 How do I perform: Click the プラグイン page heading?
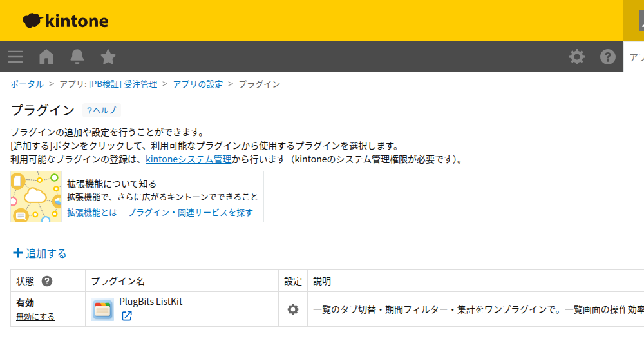point(43,110)
